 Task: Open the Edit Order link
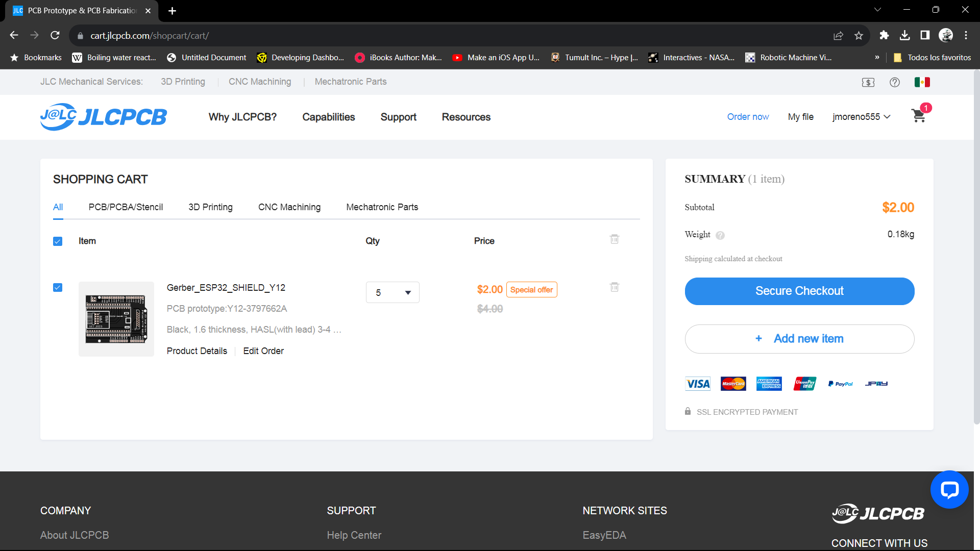pos(263,351)
